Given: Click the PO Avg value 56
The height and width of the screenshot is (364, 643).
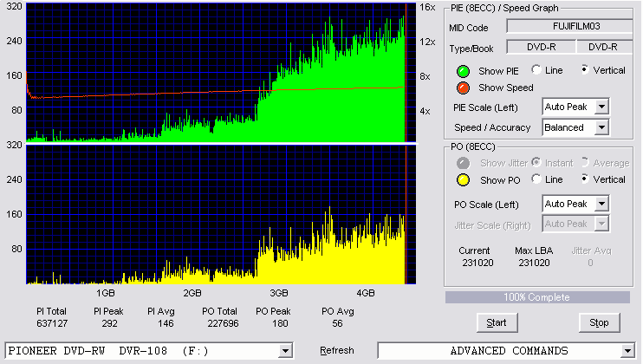Looking at the screenshot, I should click(x=337, y=323).
